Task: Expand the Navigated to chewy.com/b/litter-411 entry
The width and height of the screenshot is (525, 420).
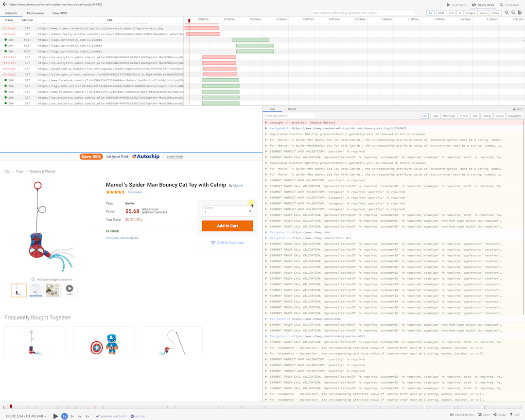Action: [266, 238]
